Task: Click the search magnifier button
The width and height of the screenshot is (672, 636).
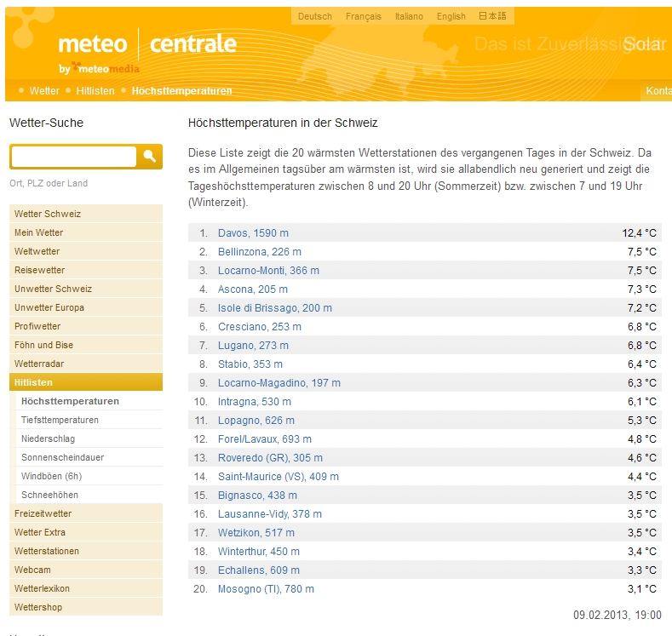Action: click(149, 156)
